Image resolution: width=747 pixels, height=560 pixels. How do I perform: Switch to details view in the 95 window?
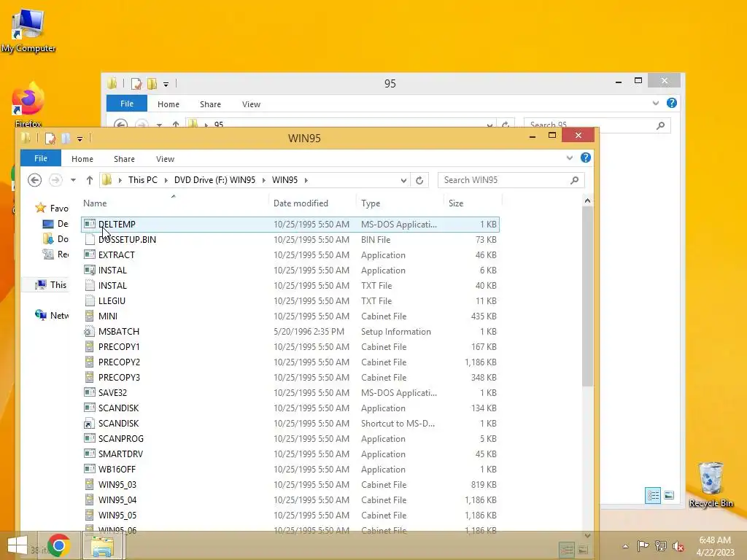pos(653,496)
